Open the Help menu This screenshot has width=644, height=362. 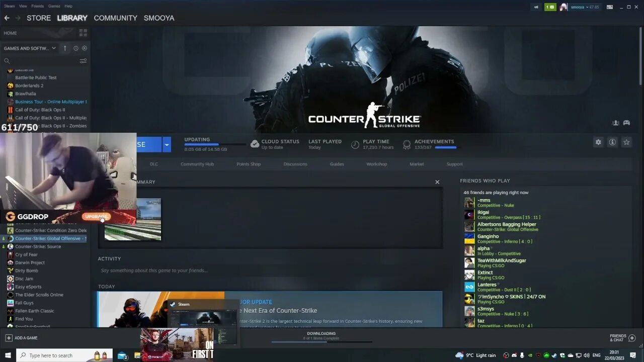point(68,6)
